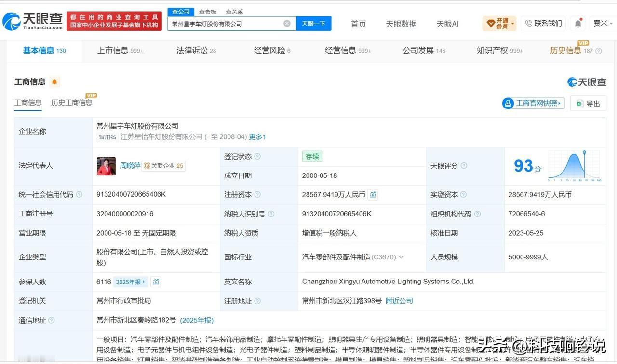617x364 pixels.
Task: Click organization code 72066540-6
Action: [526, 214]
